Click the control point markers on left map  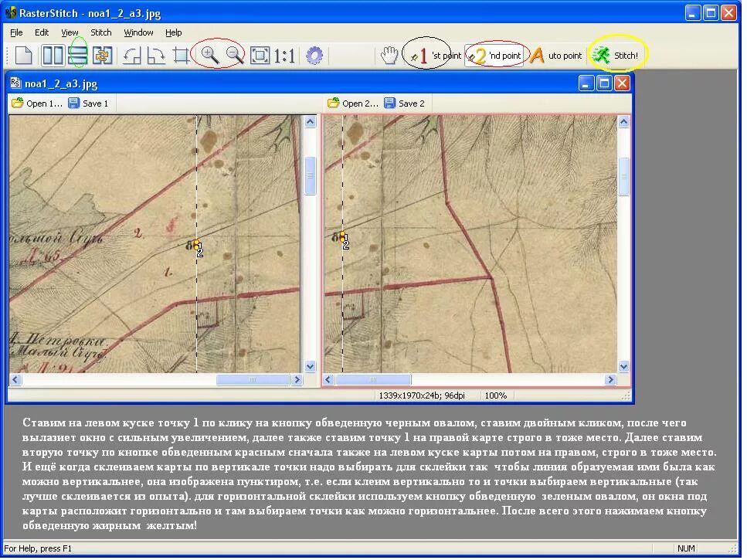point(197,247)
